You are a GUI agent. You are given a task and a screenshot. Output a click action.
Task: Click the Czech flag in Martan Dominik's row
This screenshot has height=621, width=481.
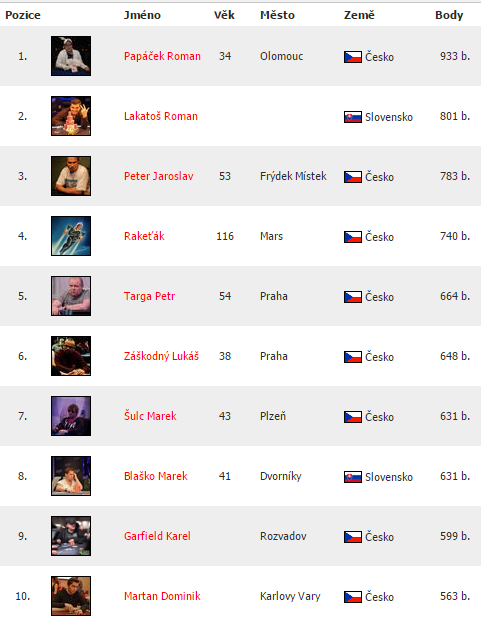[353, 597]
